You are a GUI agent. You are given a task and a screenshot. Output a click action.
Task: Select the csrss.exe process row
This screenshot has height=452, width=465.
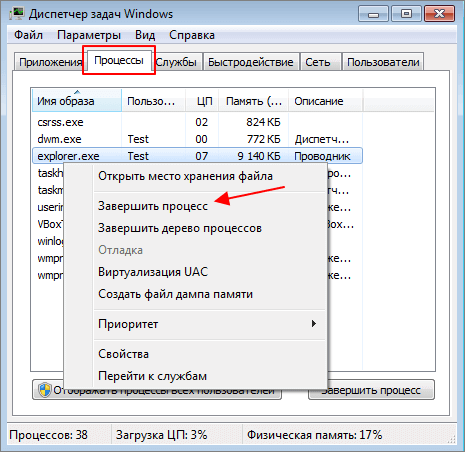point(197,122)
